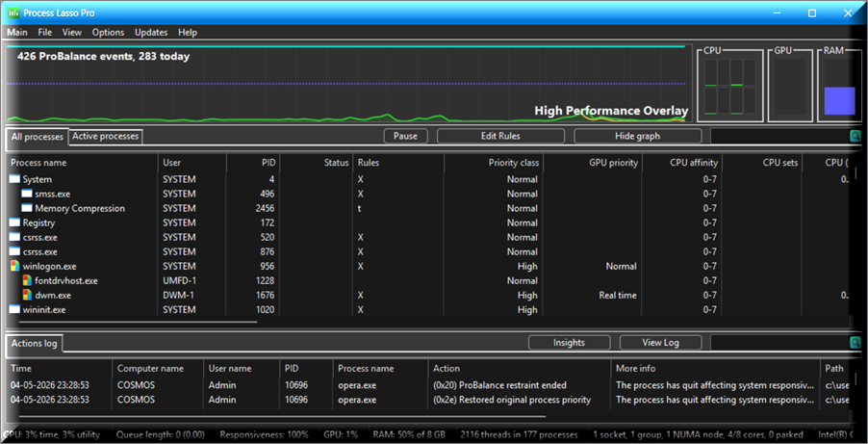This screenshot has width=868, height=444.
Task: Click the dwm.exe process icon
Action: 27,295
